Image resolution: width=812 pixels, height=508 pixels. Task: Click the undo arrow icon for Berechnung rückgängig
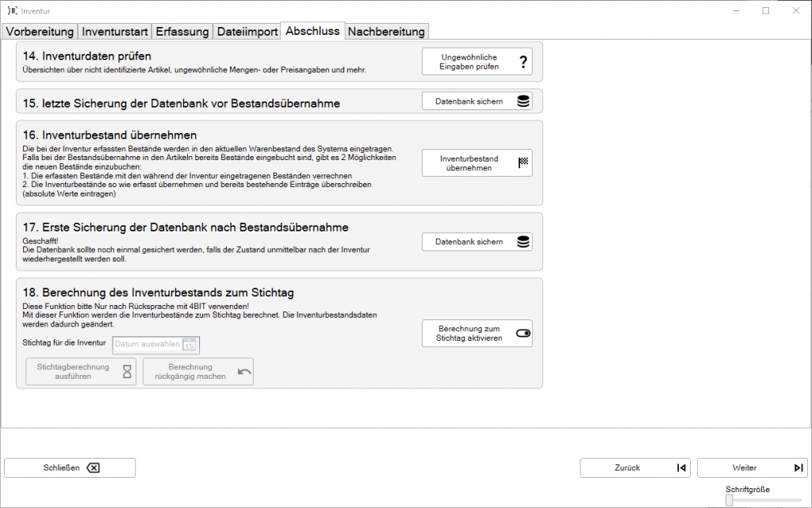click(244, 372)
